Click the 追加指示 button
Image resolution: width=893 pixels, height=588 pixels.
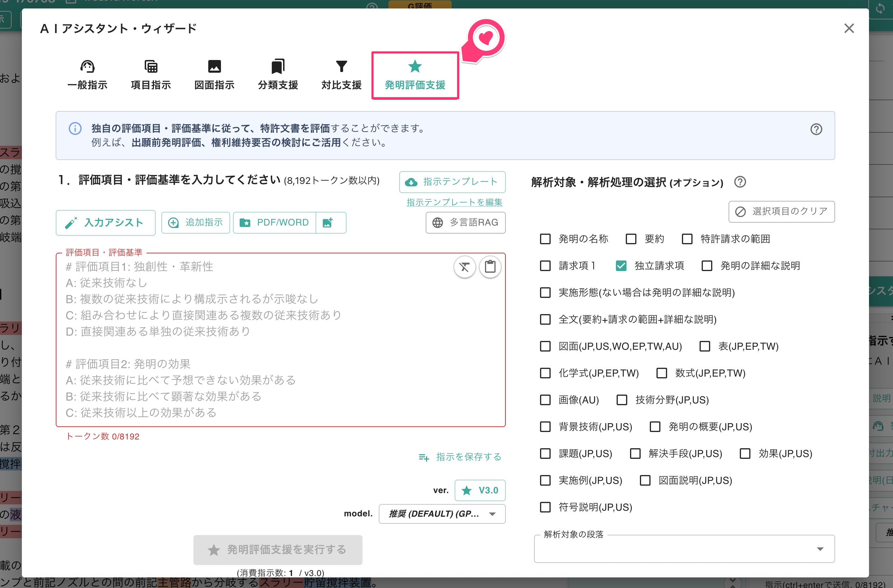(x=196, y=222)
